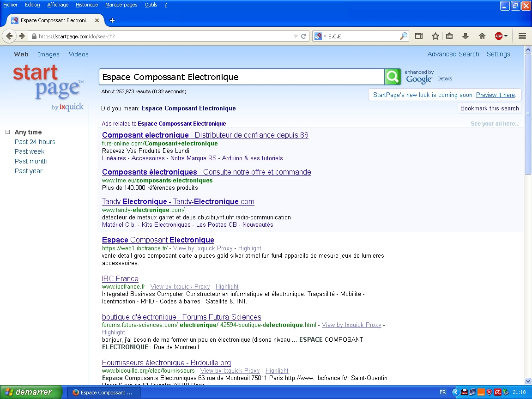Click FR language indicator in taskbar
Viewport: 532px width, 399px height.
443,392
